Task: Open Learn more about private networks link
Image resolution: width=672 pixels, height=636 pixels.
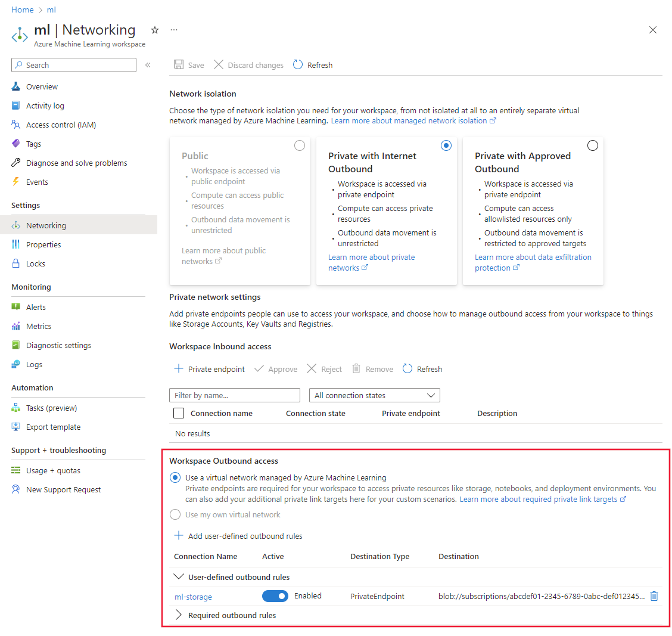Action: [x=371, y=262]
